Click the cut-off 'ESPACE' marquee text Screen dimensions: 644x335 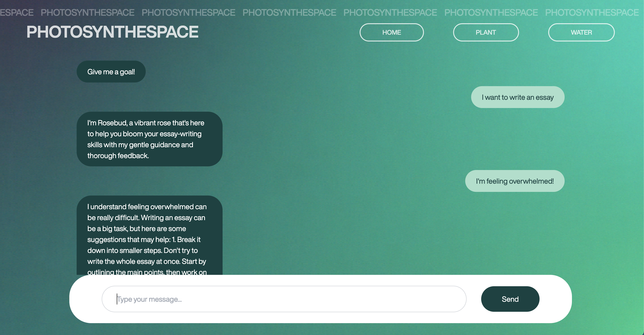(16, 13)
